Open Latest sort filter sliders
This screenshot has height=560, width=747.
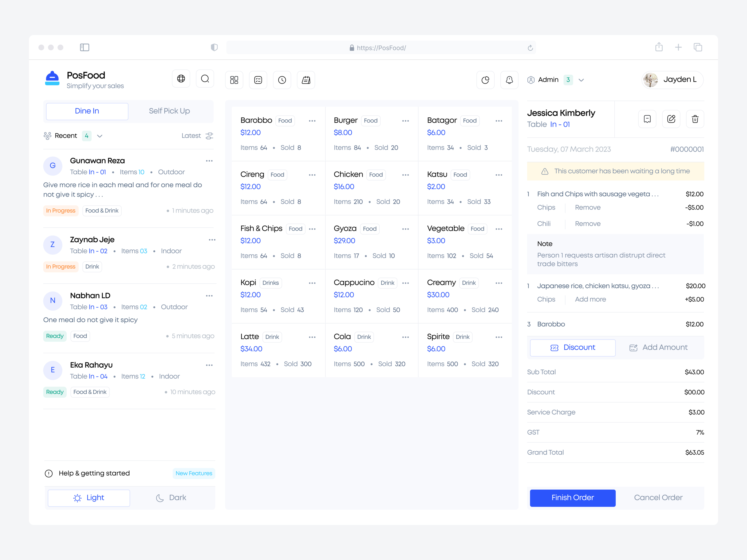[x=209, y=136]
